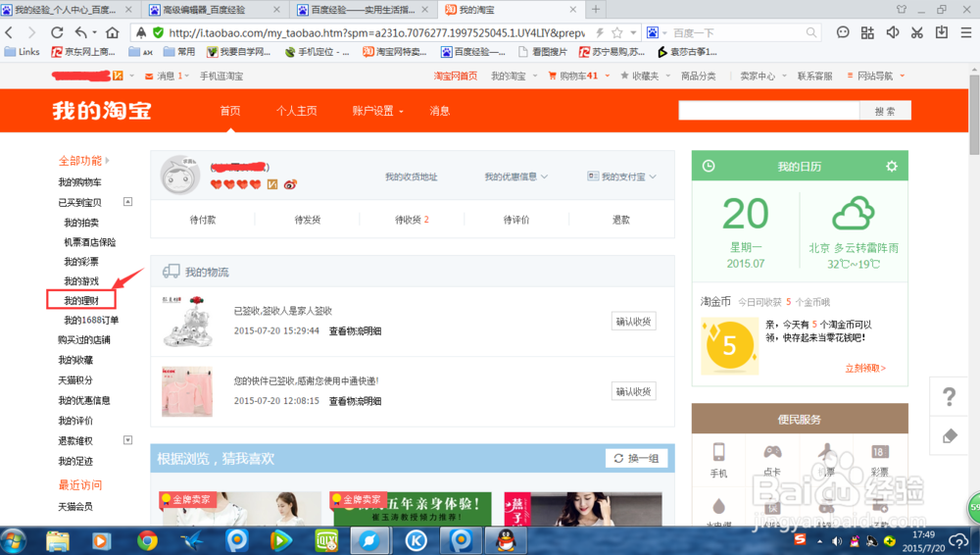Click the browser address bar URL
980x555 pixels.
[377, 32]
